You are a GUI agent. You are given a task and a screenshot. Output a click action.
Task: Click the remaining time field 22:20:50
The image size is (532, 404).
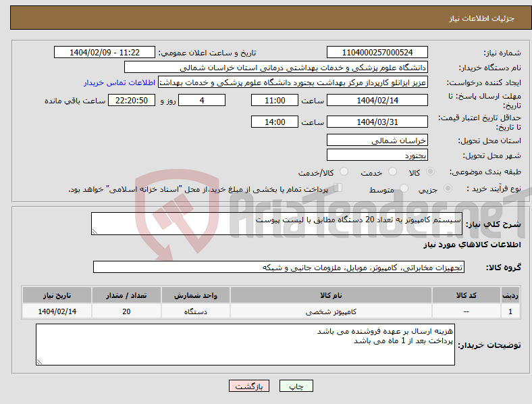tap(132, 100)
